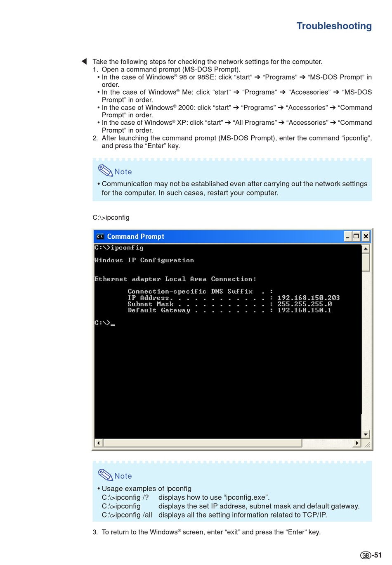Click the Command Prompt title text
The image size is (392, 565).
(x=136, y=237)
